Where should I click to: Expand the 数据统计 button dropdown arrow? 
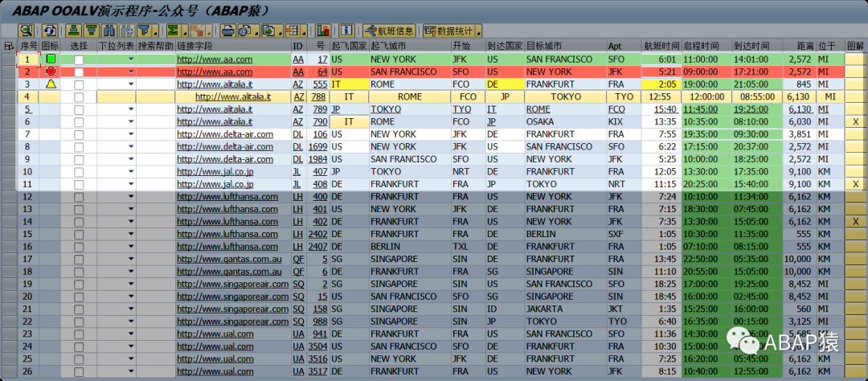(478, 31)
